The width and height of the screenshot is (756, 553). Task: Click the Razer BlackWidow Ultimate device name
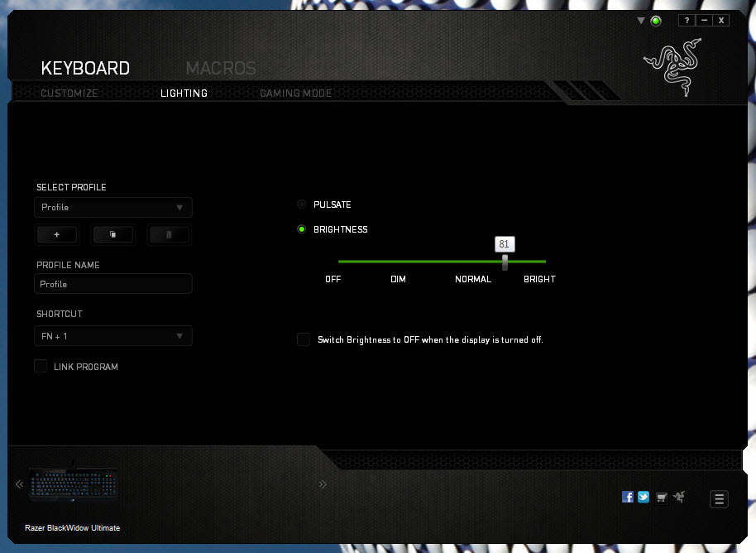coord(72,528)
